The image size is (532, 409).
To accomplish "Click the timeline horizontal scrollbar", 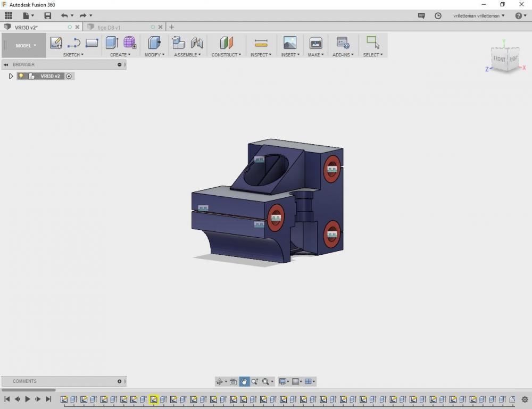I will [x=29, y=390].
